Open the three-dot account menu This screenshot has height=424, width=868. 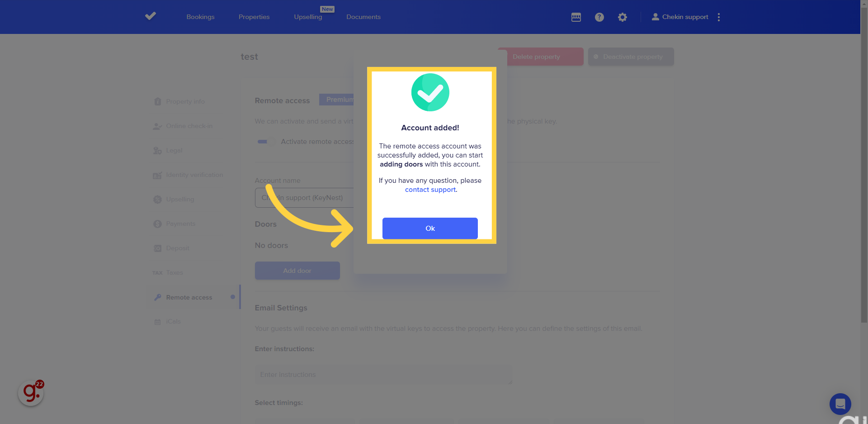coord(719,17)
